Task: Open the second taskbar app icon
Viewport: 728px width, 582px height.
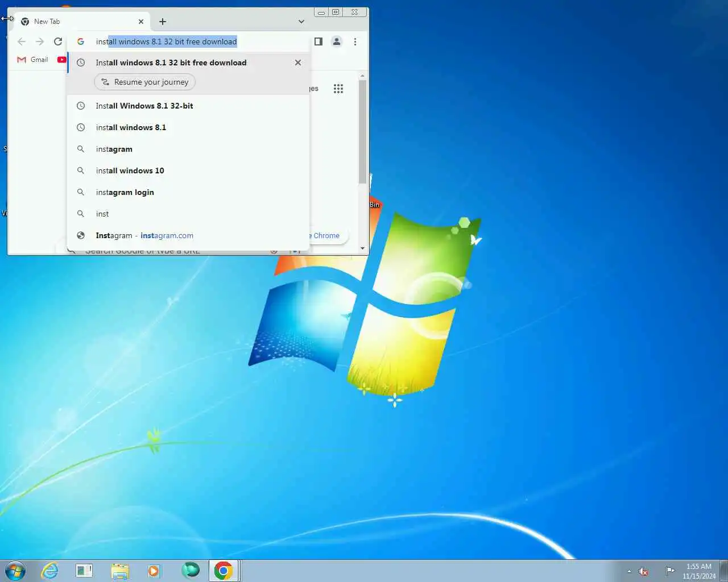Action: pyautogui.click(x=84, y=571)
